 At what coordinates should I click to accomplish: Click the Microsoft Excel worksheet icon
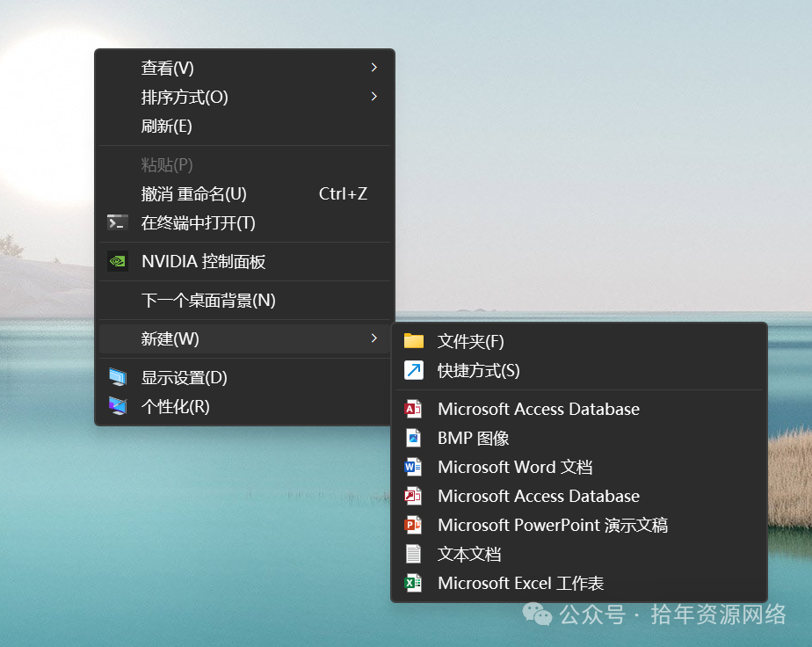click(413, 583)
